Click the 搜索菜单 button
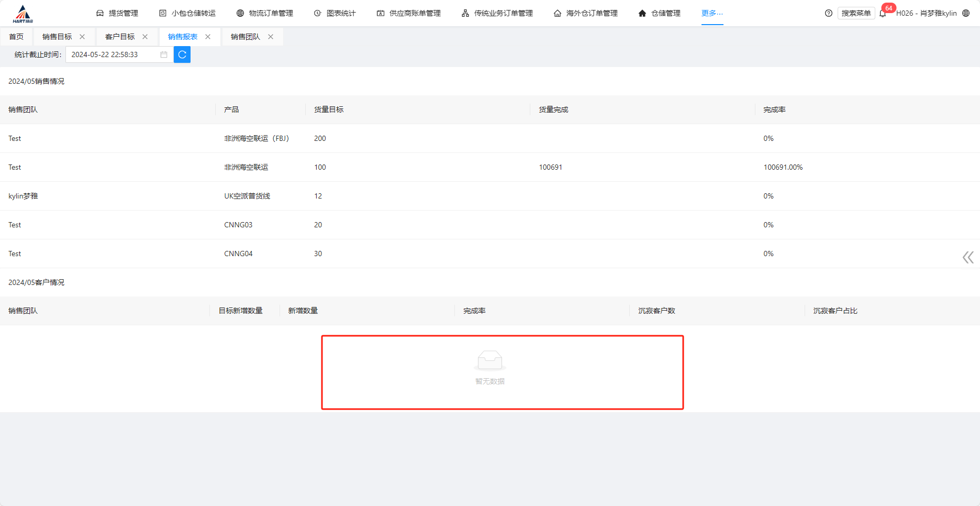 pyautogui.click(x=856, y=13)
